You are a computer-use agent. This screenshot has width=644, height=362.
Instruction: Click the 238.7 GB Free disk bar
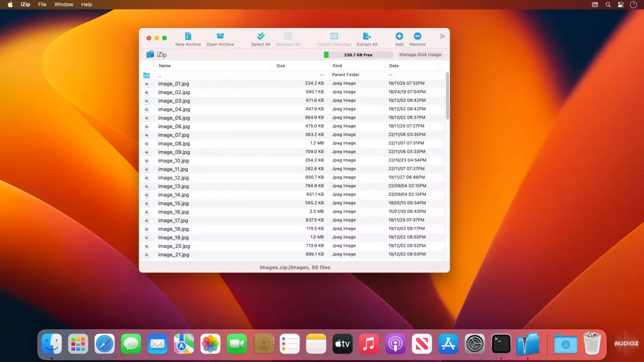(x=358, y=55)
